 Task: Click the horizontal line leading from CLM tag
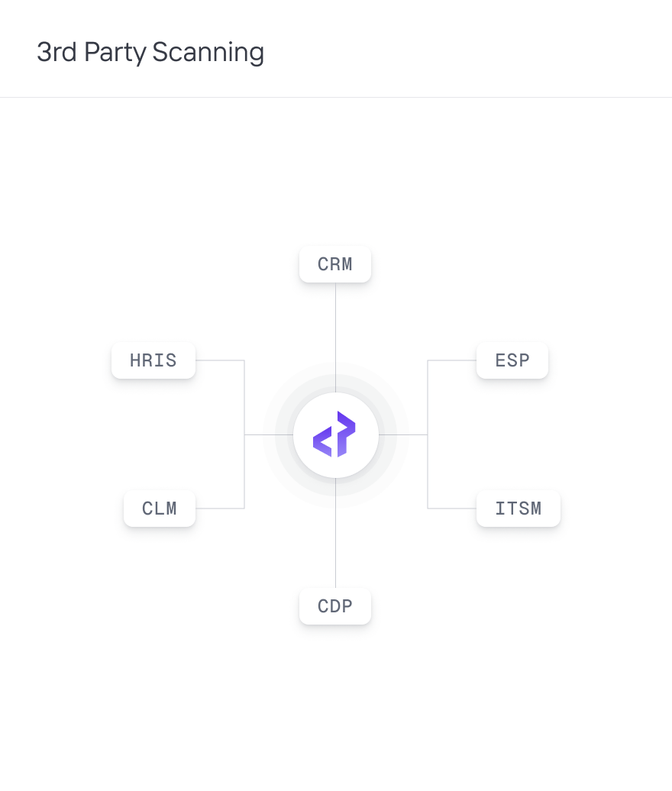[220, 508]
